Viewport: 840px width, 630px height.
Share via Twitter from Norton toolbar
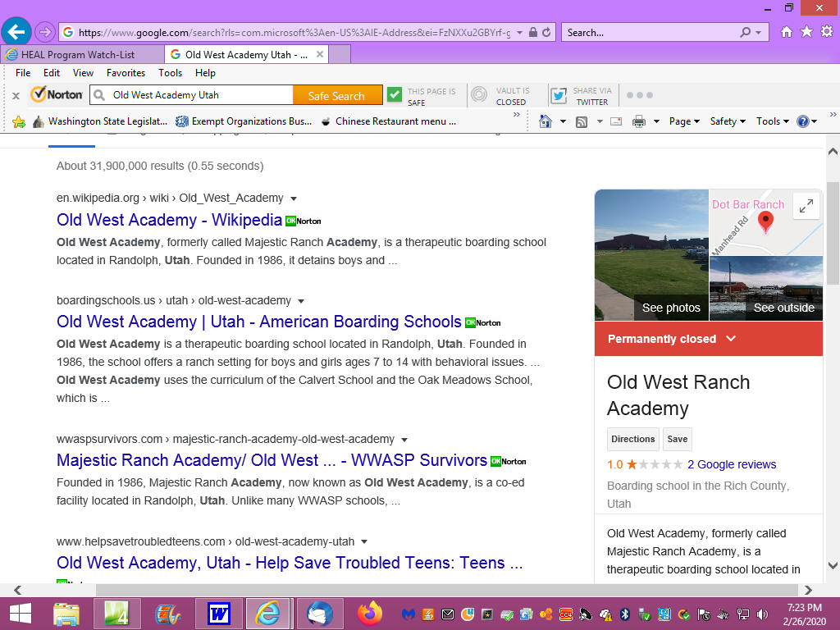point(582,96)
